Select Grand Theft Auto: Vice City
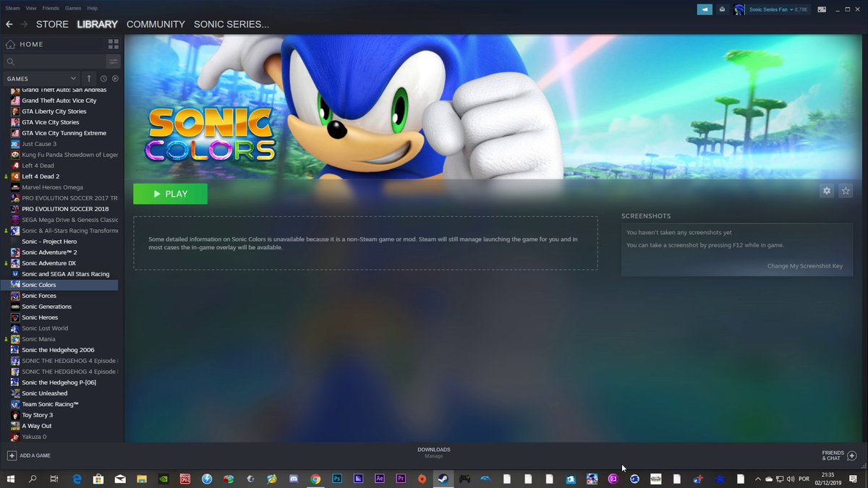This screenshot has width=868, height=488. point(59,100)
